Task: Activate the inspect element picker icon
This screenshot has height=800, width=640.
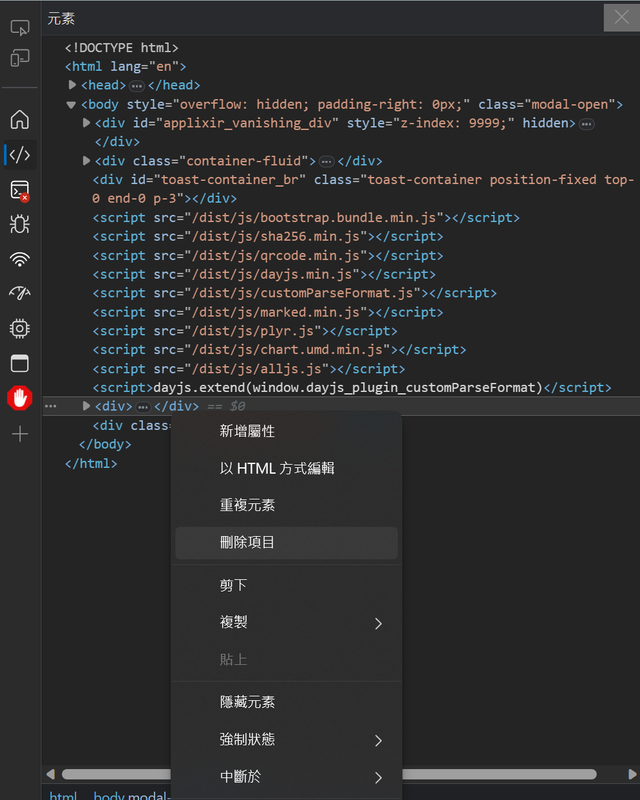Action: [x=20, y=28]
